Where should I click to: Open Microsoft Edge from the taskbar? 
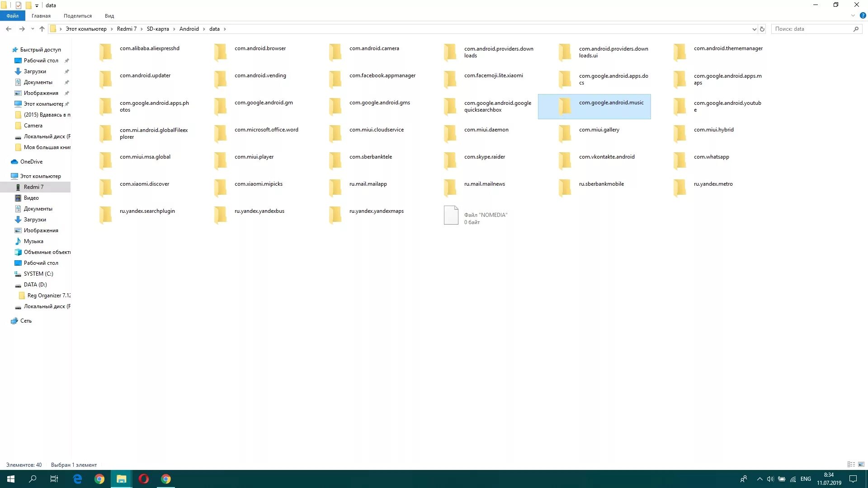(77, 479)
